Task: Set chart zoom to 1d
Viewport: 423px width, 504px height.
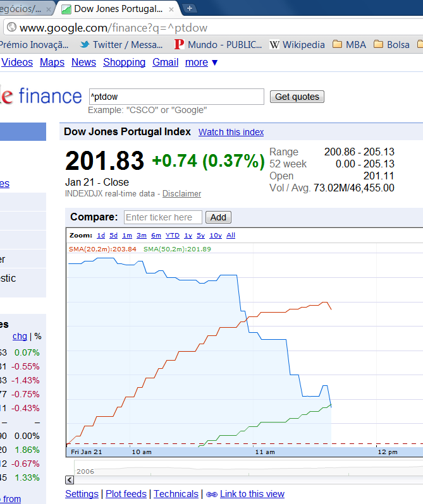Action: pyautogui.click(x=101, y=236)
